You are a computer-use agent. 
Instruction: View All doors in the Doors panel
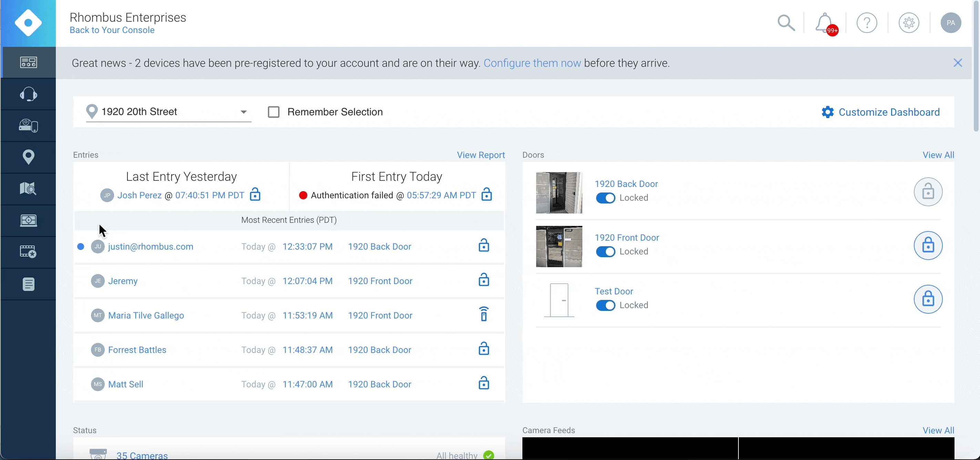tap(938, 155)
